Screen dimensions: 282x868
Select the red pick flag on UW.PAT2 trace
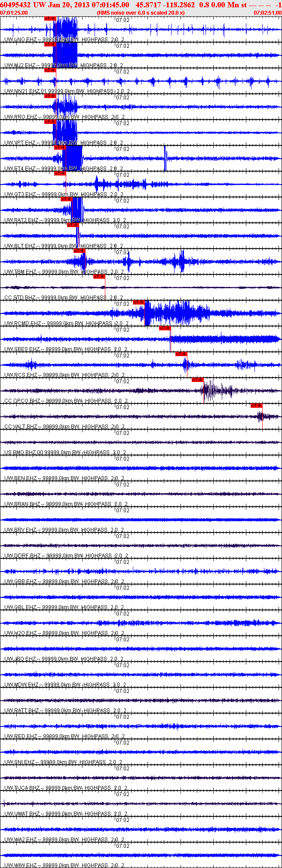(x=66, y=199)
